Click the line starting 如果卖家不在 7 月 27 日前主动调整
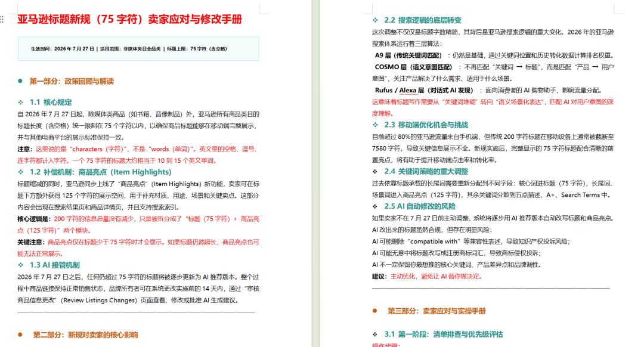This screenshot has height=347, width=644. coord(493,218)
